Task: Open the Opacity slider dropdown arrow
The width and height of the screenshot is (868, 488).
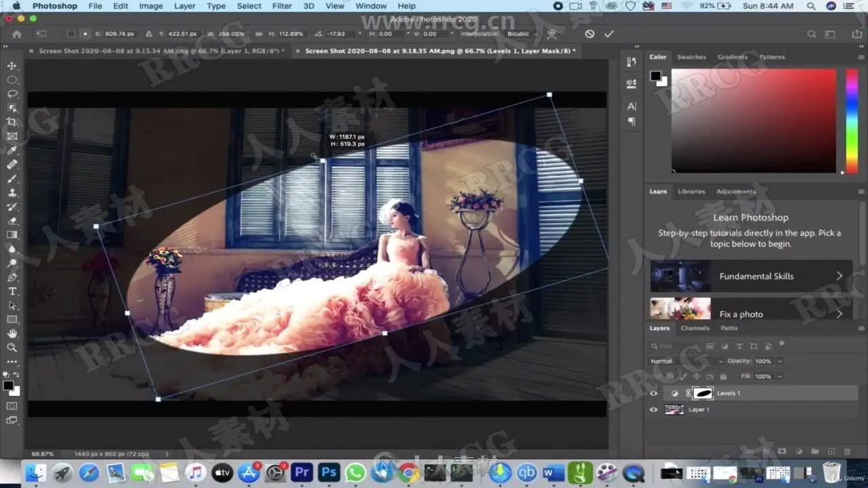Action: (x=780, y=361)
